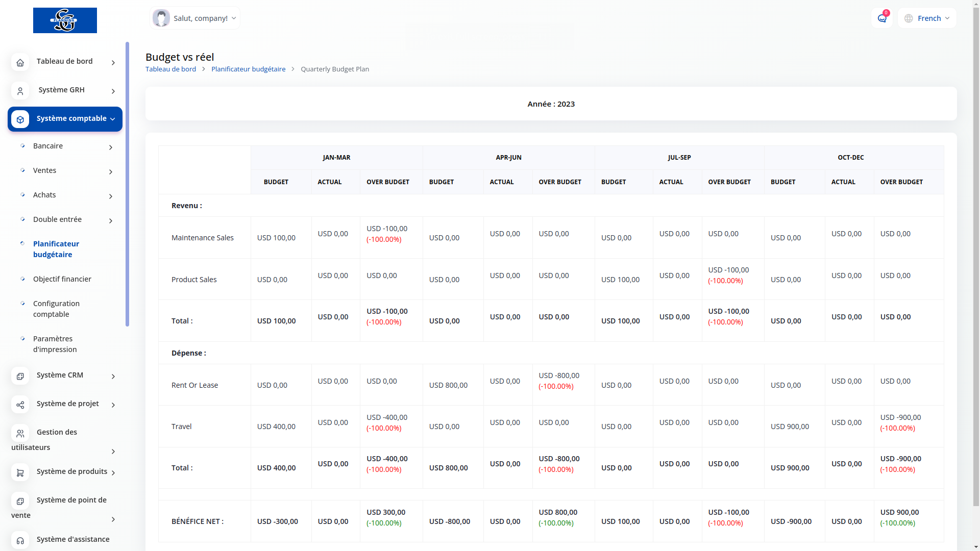This screenshot has height=551, width=980.
Task: Click the Gestion des utilisateurs icon
Action: click(x=20, y=433)
